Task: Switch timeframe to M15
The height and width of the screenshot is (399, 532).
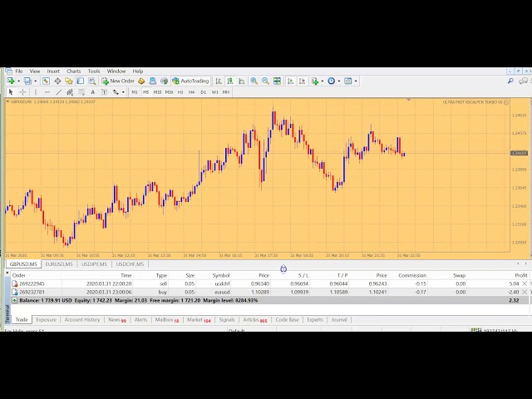Action: pyautogui.click(x=157, y=91)
